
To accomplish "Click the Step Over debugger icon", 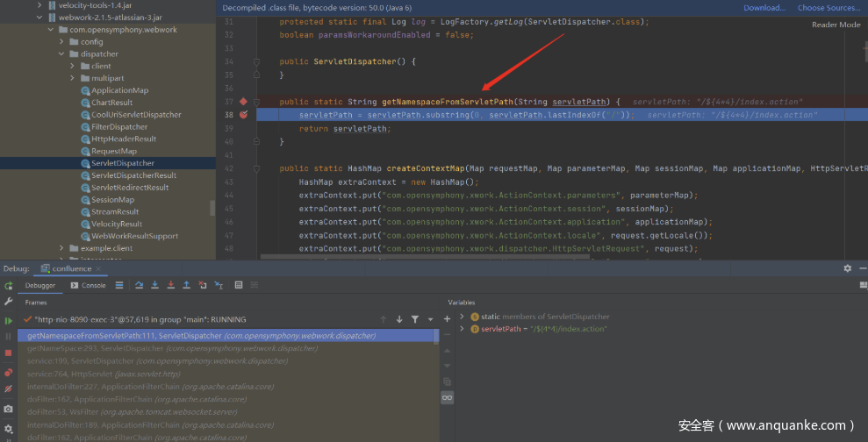I will [x=140, y=285].
